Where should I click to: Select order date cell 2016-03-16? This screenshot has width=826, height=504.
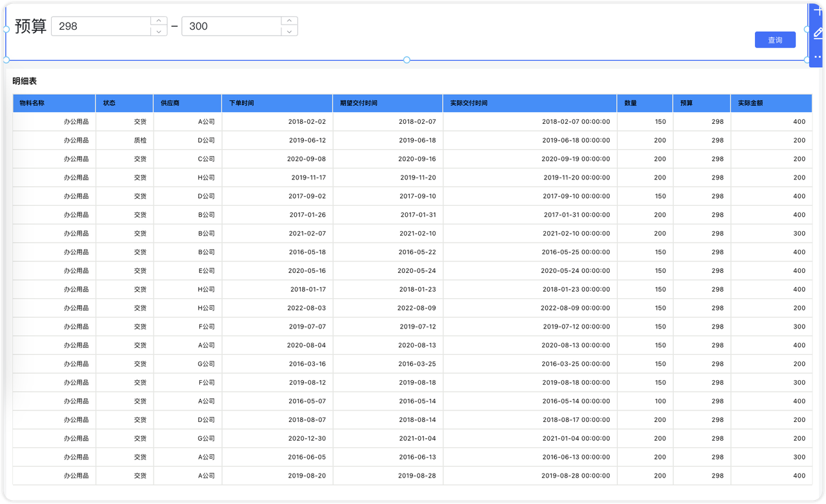pos(277,364)
